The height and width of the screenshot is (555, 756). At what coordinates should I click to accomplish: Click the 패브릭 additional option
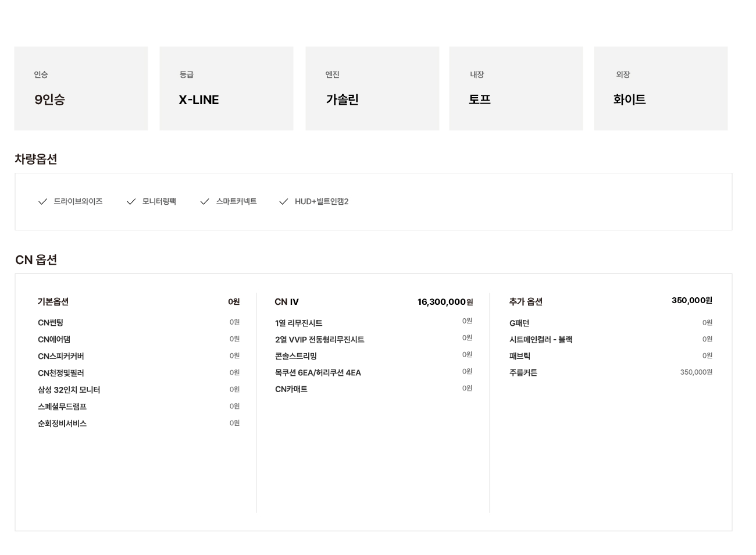(x=520, y=356)
